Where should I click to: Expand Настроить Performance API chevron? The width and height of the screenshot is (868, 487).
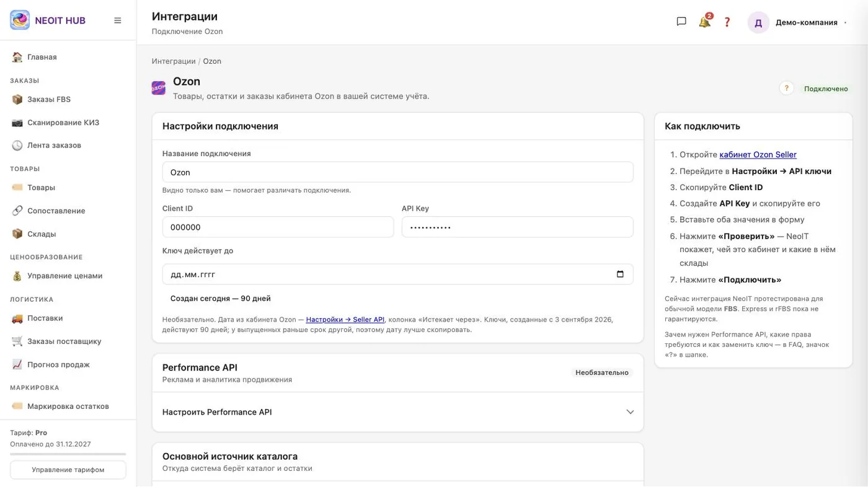click(x=630, y=412)
